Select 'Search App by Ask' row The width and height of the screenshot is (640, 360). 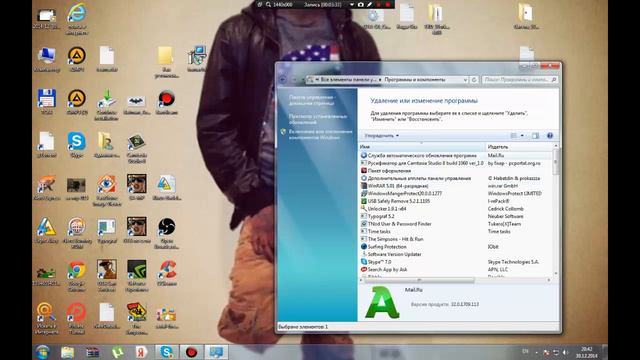456,269
